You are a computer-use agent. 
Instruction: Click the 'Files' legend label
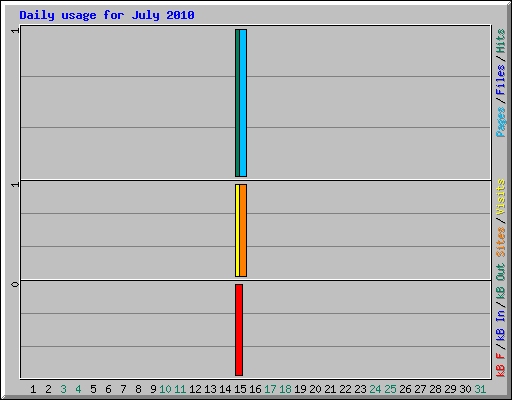tap(500, 80)
